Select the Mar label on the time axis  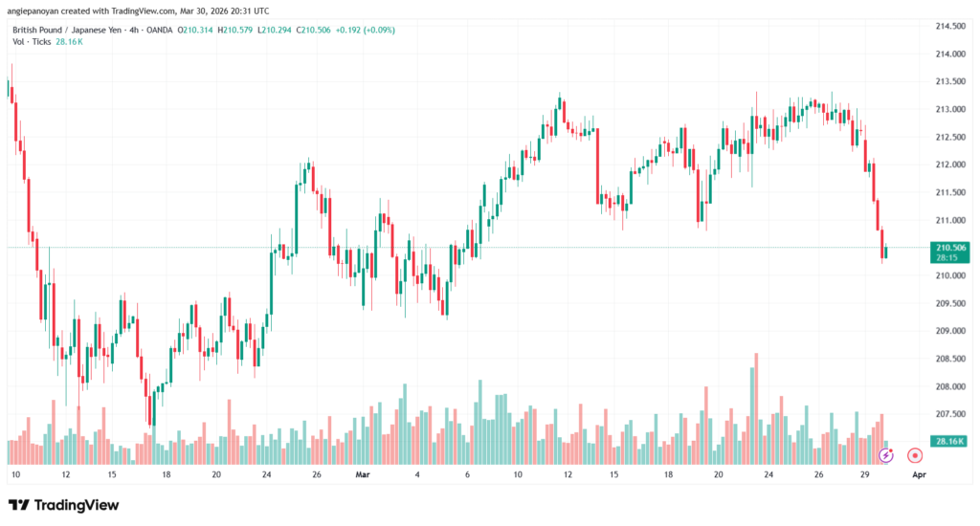[362, 474]
